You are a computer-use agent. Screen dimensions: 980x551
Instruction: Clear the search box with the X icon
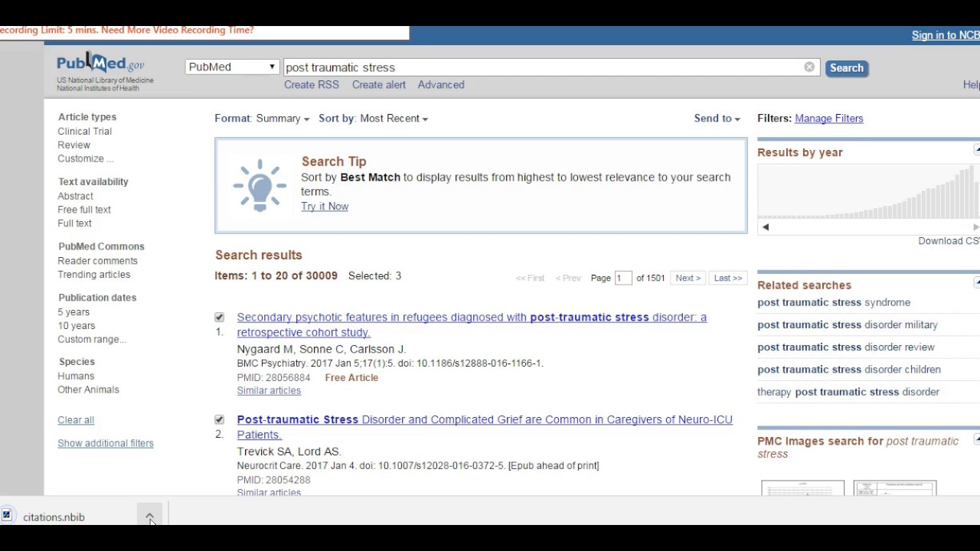809,67
